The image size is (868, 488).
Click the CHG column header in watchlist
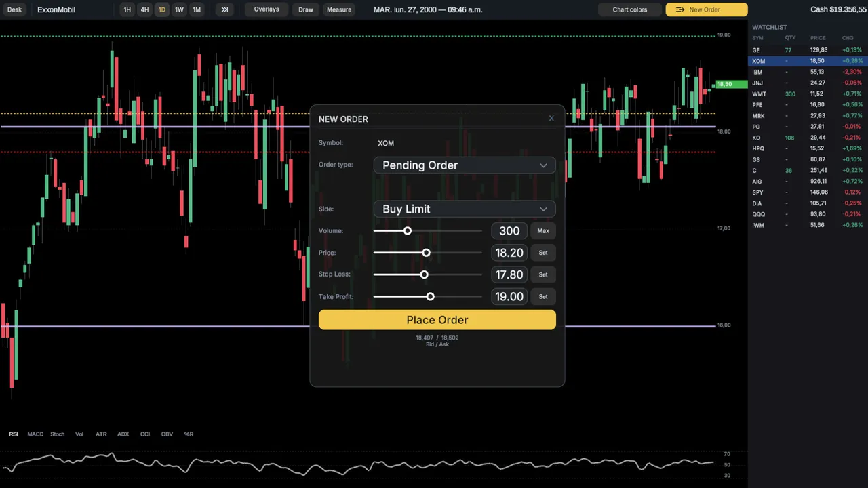(x=848, y=38)
